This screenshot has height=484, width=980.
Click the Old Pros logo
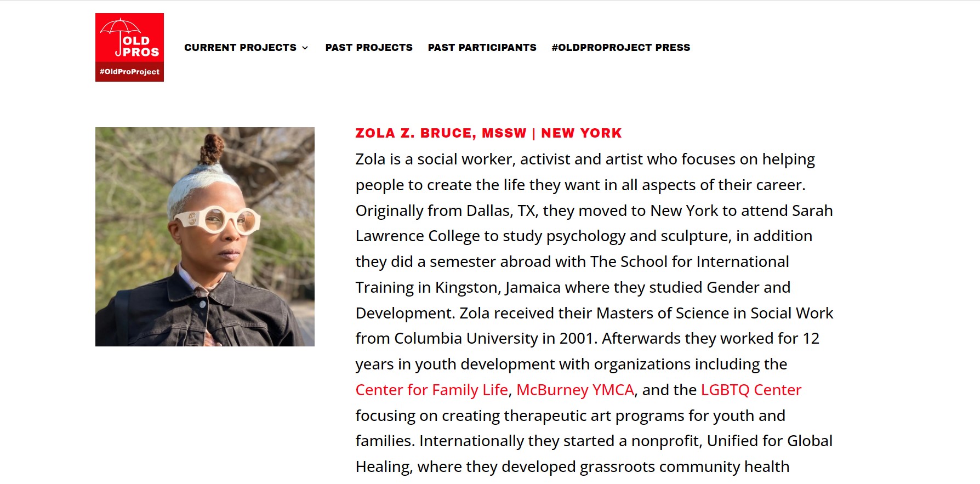coord(129,47)
